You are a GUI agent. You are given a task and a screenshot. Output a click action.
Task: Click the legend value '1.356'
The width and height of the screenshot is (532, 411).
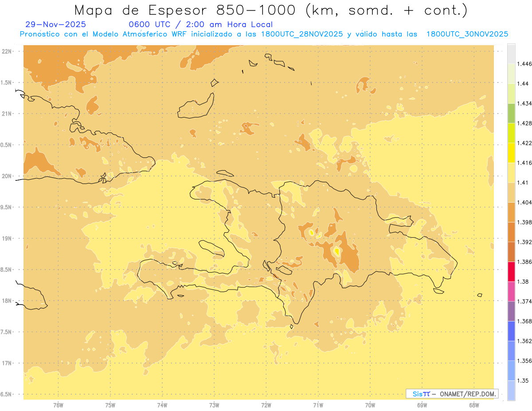coord(525,361)
